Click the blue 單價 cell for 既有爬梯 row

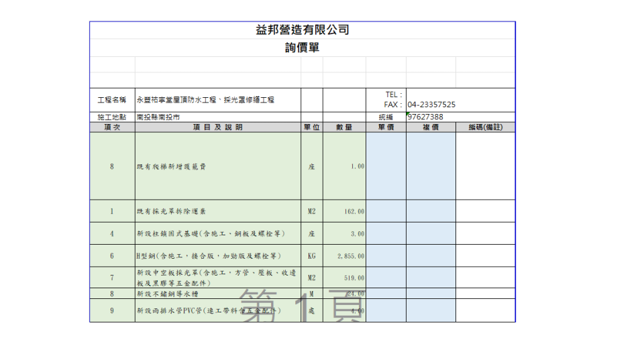coord(386,166)
